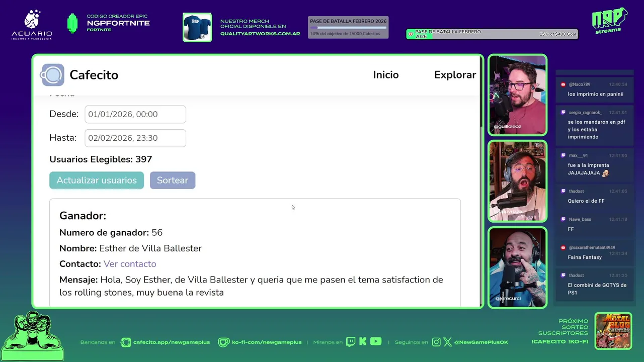644x362 pixels.
Task: Click the Kick icon in the bottom bar
Action: coord(363,342)
